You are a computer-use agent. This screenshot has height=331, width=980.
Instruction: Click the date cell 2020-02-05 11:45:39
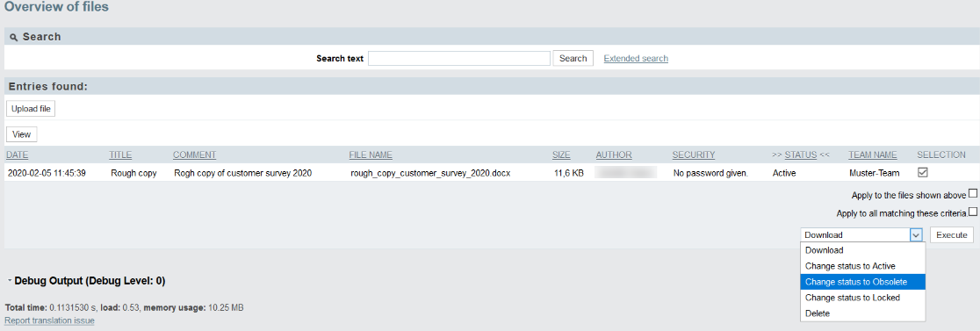47,173
